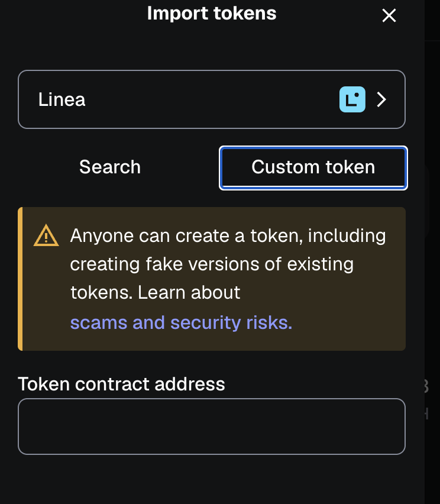
Task: Click the word "including" in the warning banner
Action: tap(347, 236)
